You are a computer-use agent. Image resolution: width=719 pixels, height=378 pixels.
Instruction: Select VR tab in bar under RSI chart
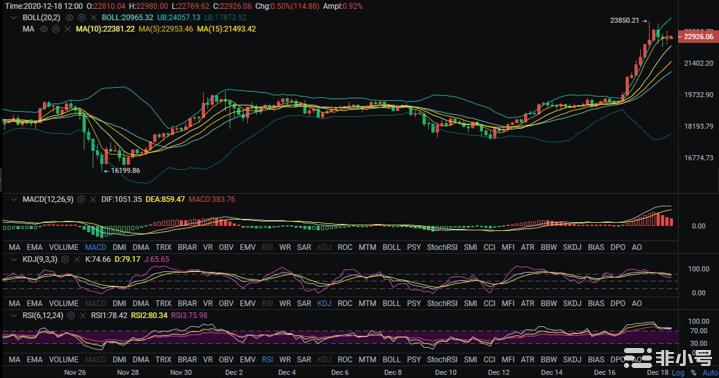(208, 360)
